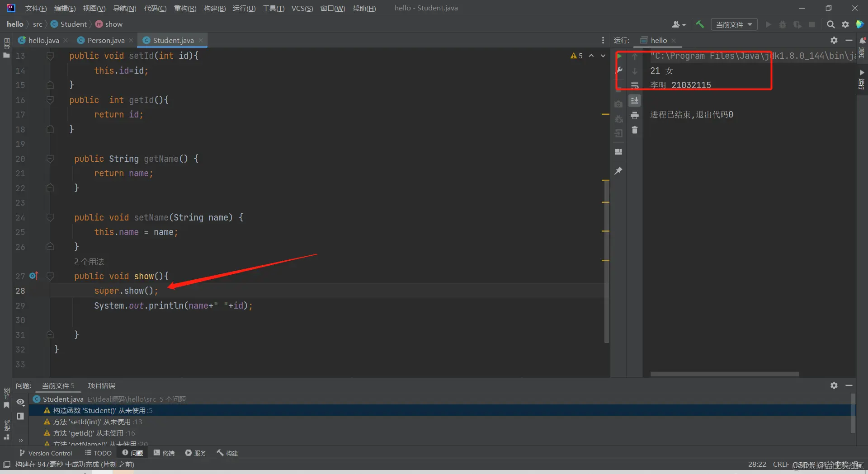Go to previous highlighted problem chevron

[591, 56]
